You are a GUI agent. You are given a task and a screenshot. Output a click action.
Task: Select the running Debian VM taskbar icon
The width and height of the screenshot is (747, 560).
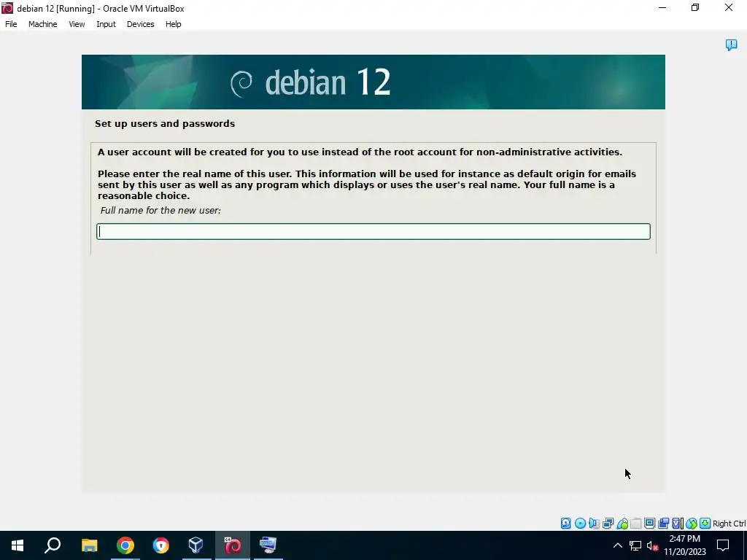[233, 545]
